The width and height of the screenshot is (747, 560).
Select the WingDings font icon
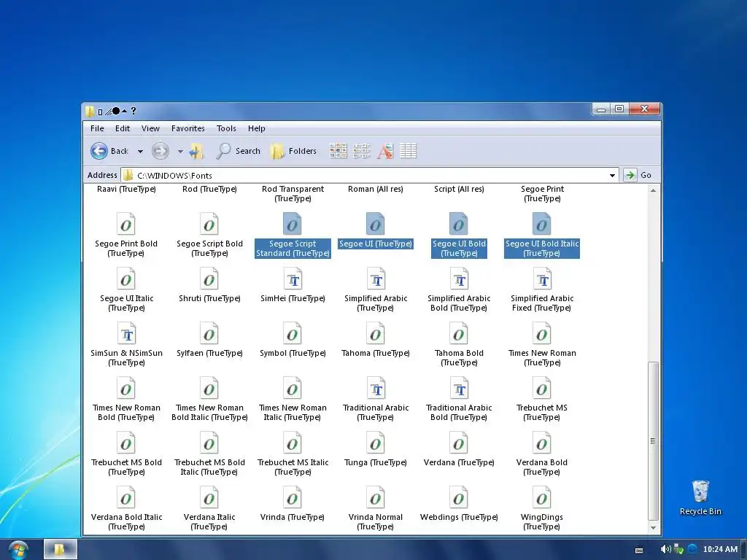[x=542, y=497]
